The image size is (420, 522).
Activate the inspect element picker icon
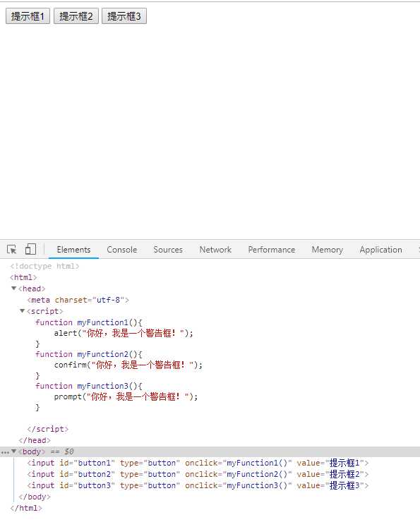tap(12, 249)
